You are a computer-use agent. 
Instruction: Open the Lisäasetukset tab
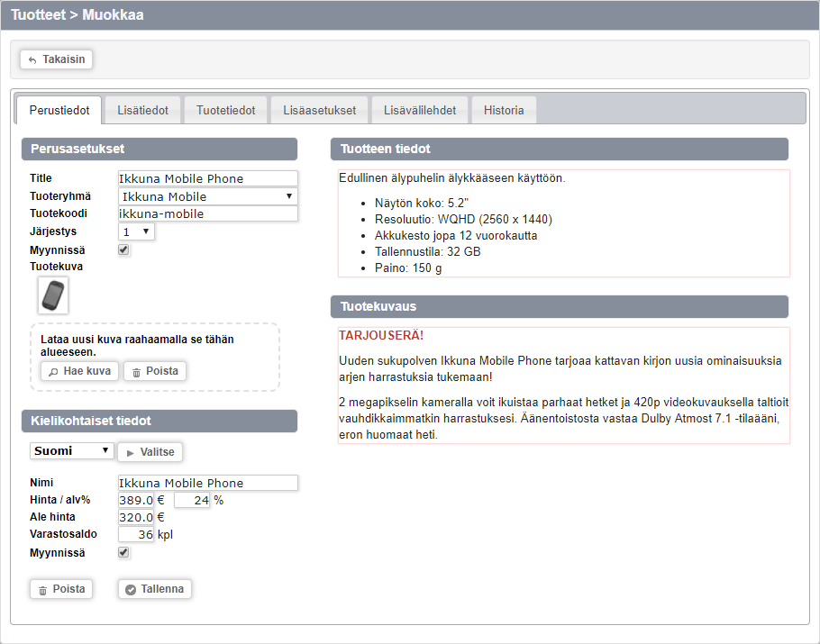320,111
